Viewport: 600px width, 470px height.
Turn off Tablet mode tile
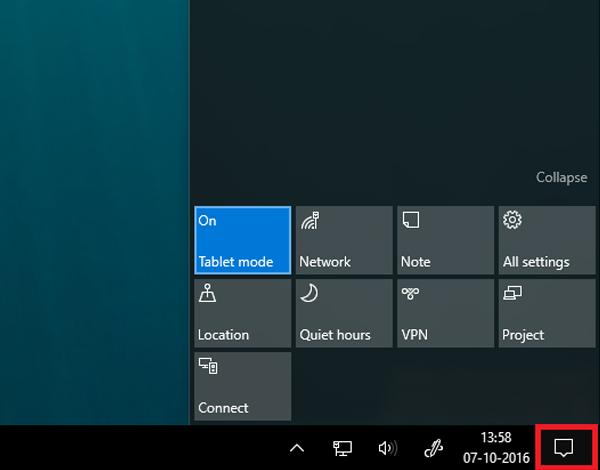(243, 240)
